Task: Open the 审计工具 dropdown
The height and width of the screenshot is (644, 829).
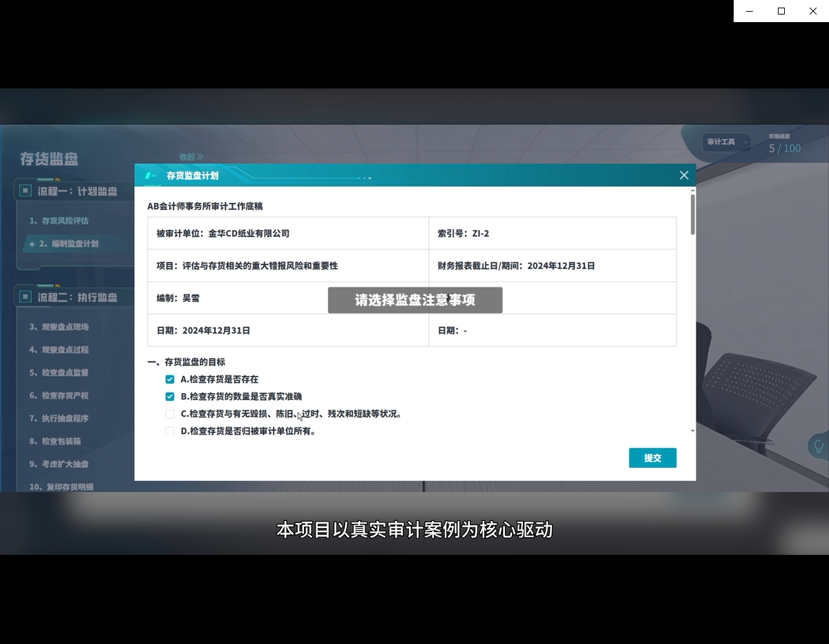Action: point(727,142)
